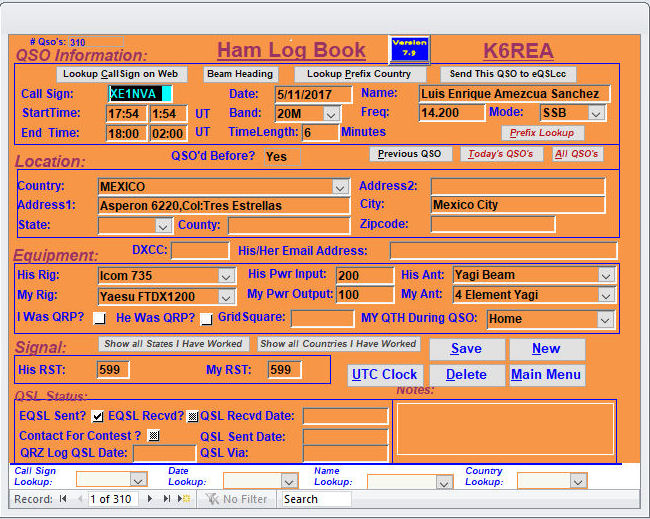Open the His Rig dropdown

(226, 275)
